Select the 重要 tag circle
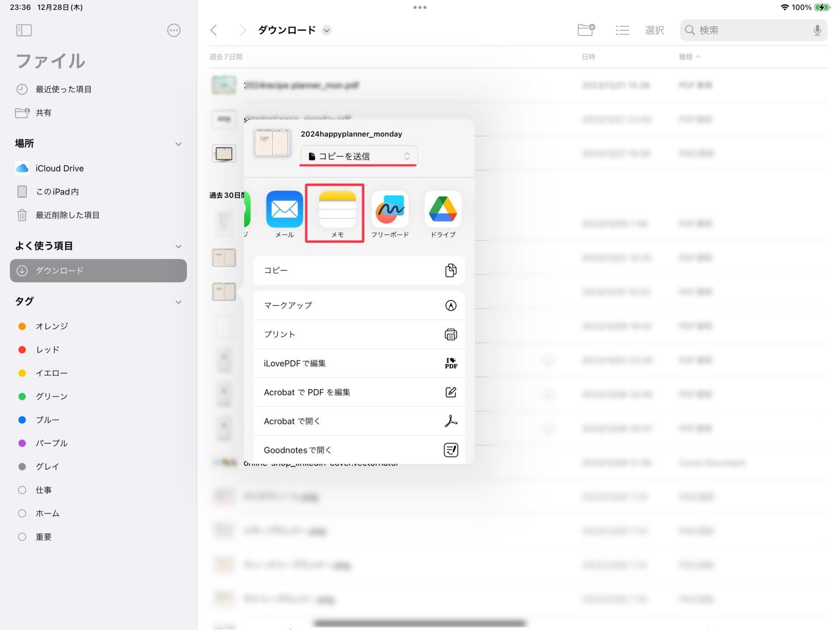840x630 pixels. click(22, 537)
